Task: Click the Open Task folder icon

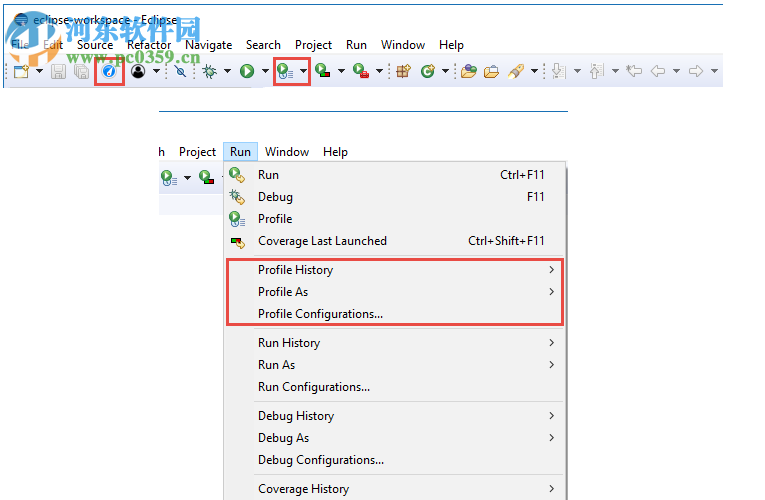Action: [x=491, y=72]
